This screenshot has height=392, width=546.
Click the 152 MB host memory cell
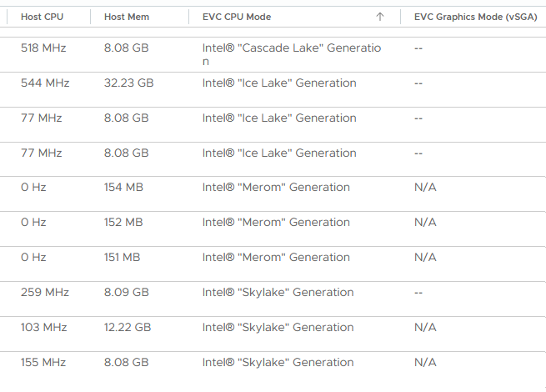pyautogui.click(x=123, y=223)
